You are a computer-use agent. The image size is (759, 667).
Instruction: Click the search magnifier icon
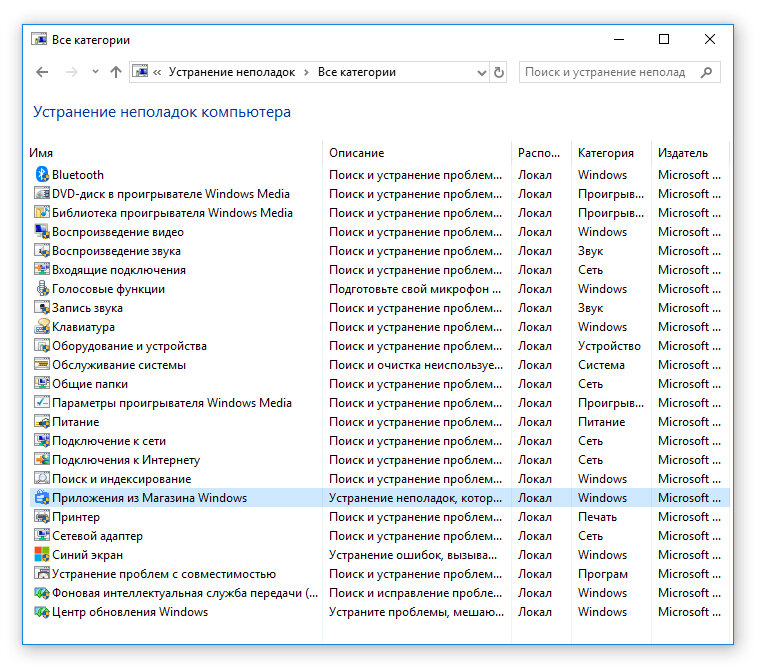coord(706,72)
